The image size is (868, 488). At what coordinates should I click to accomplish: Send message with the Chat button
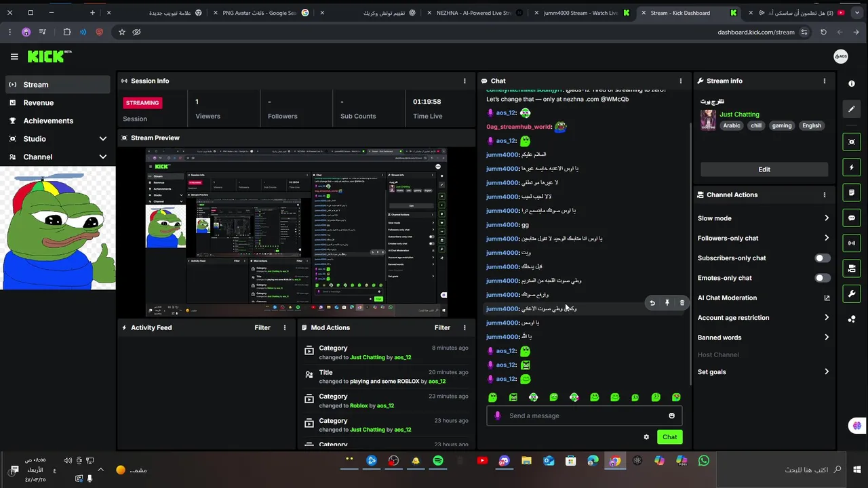click(x=670, y=437)
